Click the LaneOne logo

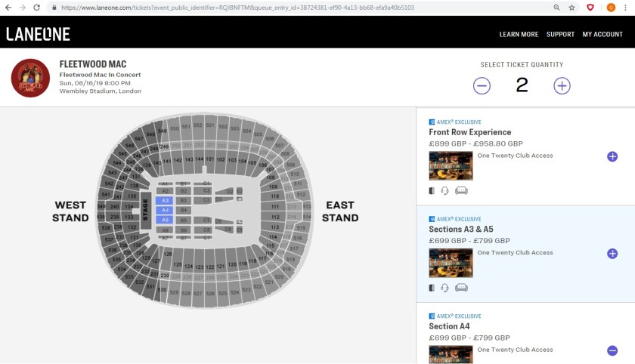38,34
